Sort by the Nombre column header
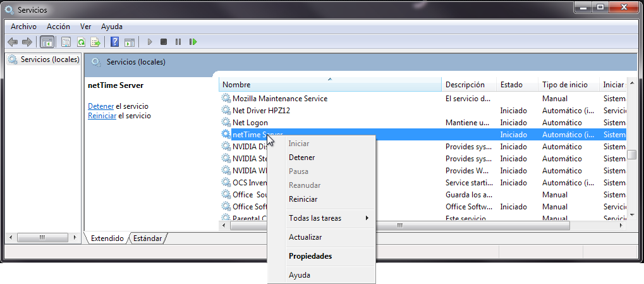The image size is (644, 284). 330,85
